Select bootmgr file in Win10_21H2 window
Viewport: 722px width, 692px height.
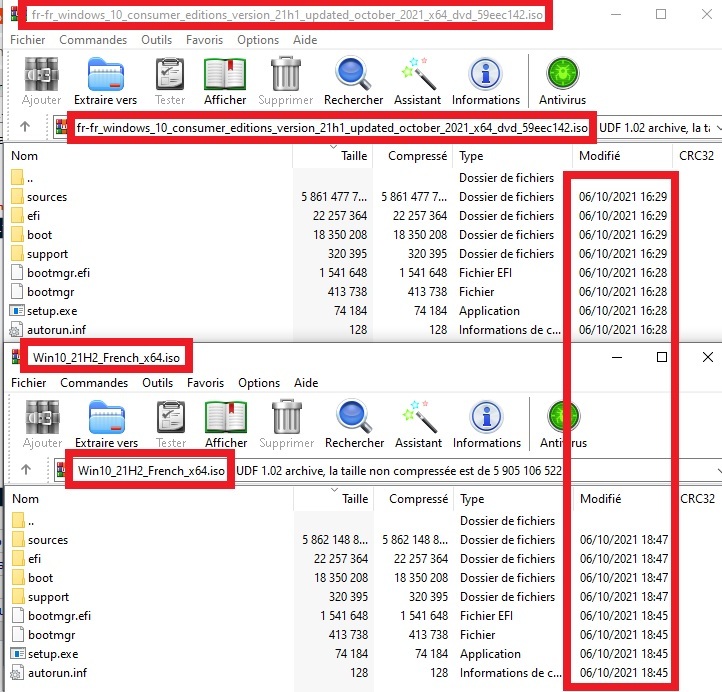point(43,635)
